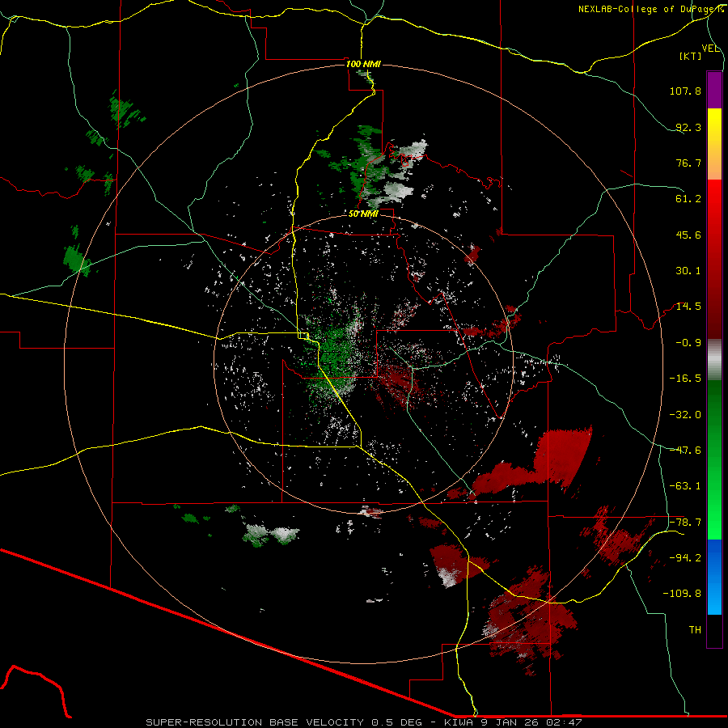Click the 100 NMI range ring label
This screenshot has width=728, height=728.
(x=363, y=64)
